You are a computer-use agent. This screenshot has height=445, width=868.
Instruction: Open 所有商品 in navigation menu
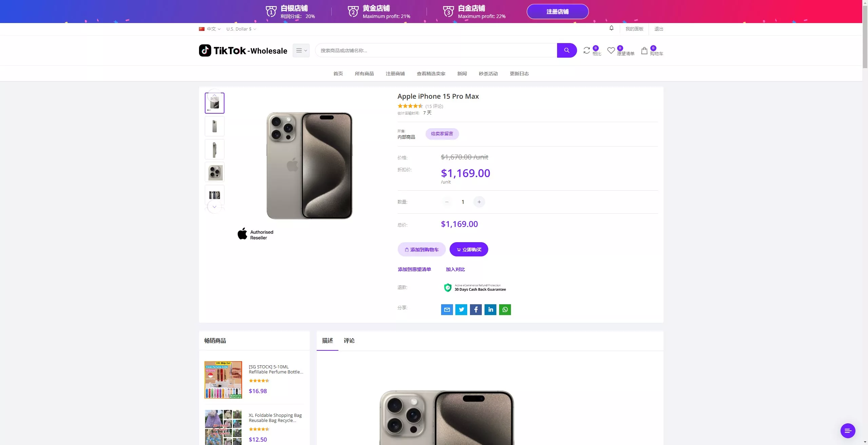tap(364, 74)
